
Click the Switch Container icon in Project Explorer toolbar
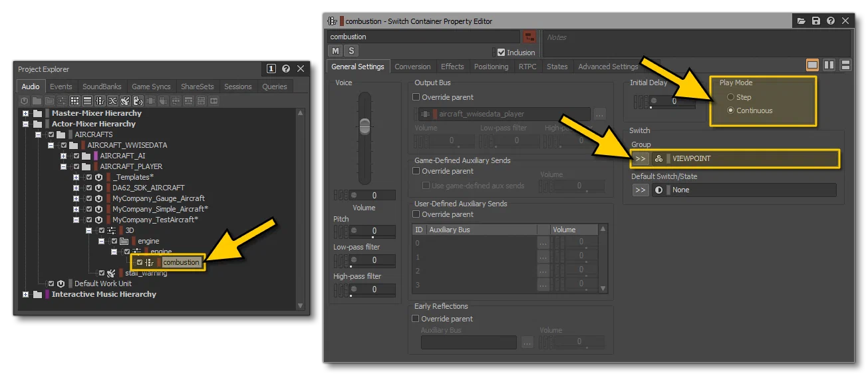click(x=100, y=101)
